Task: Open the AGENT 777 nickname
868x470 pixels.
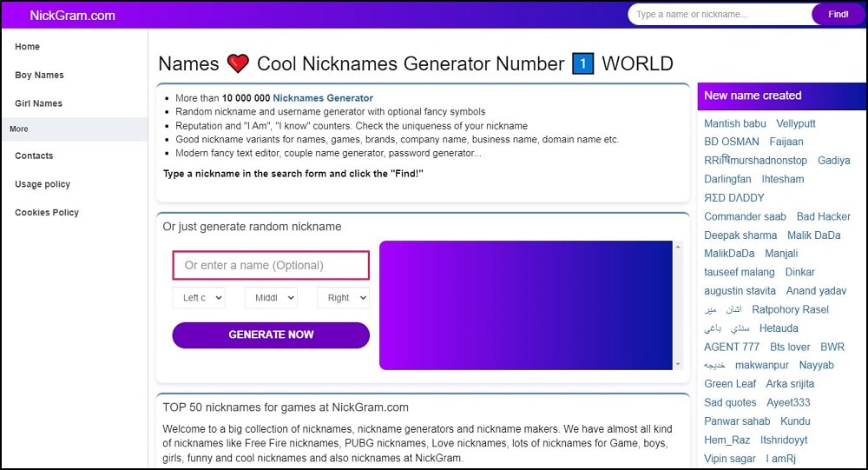Action: tap(731, 347)
